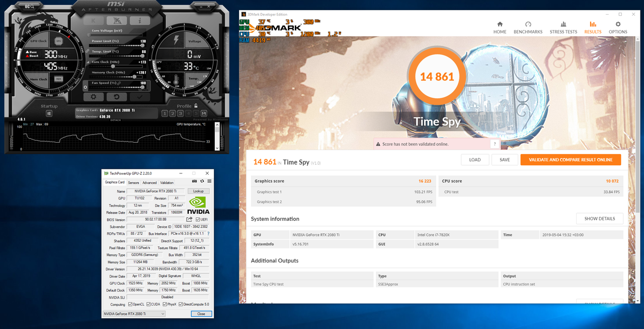The height and width of the screenshot is (329, 644).
Task: Open 3DMark STRESS TESTS tab
Action: 563,28
